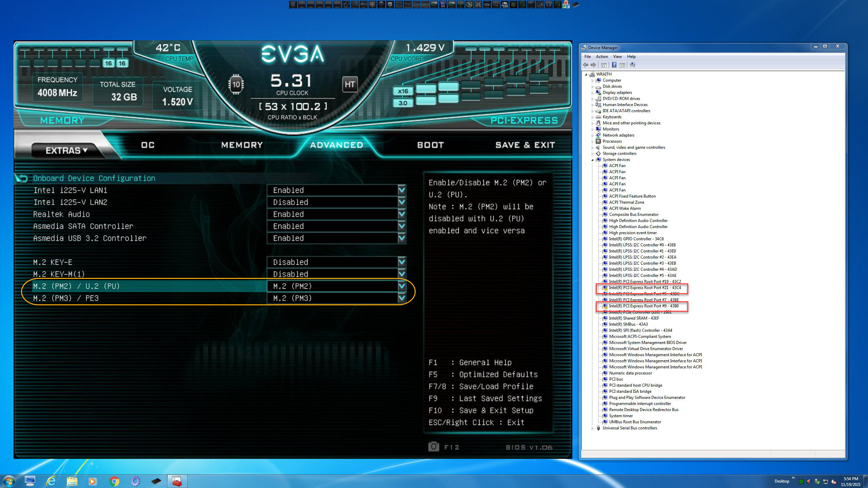Open the Action menu in Device Manager
Viewport: 868px width, 488px height.
(601, 57)
